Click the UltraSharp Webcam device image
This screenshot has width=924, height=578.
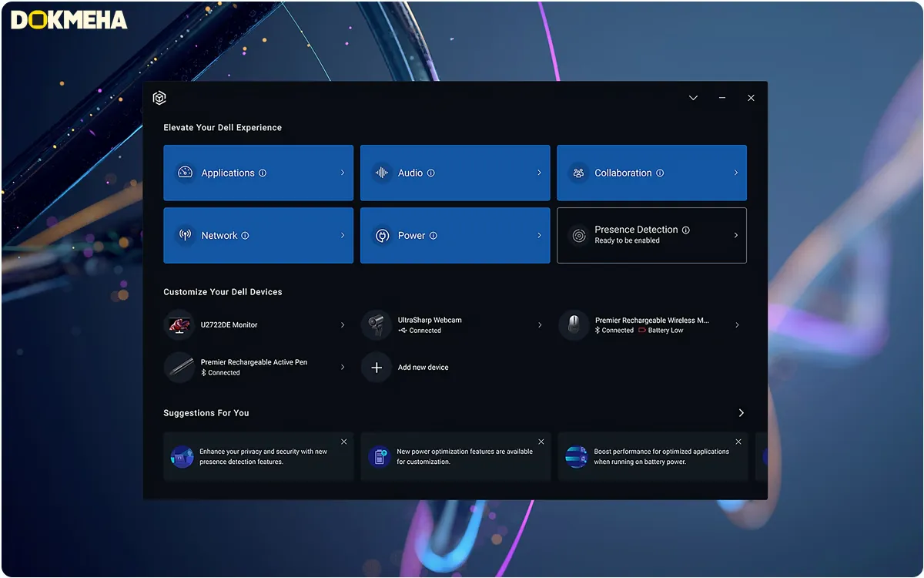click(377, 324)
